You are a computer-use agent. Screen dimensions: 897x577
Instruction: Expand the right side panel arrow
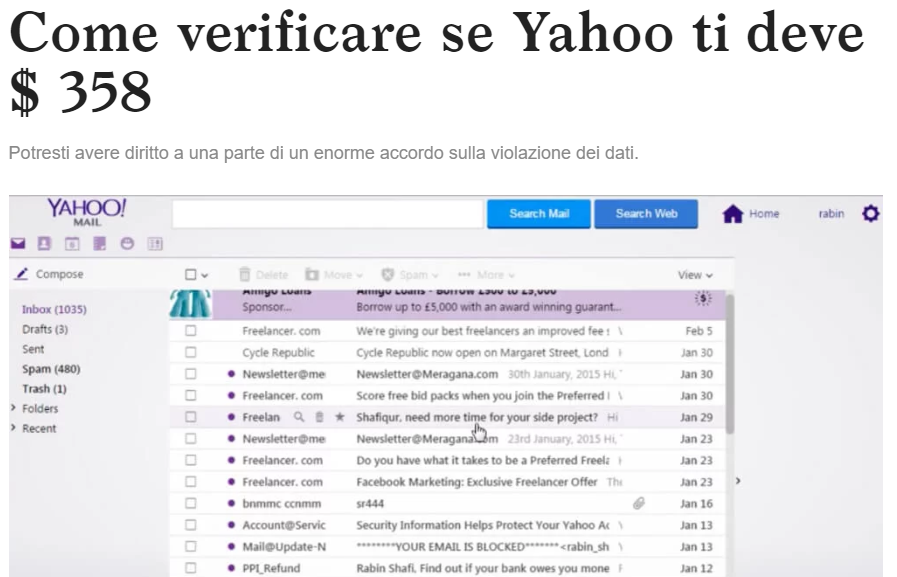pyautogui.click(x=738, y=481)
